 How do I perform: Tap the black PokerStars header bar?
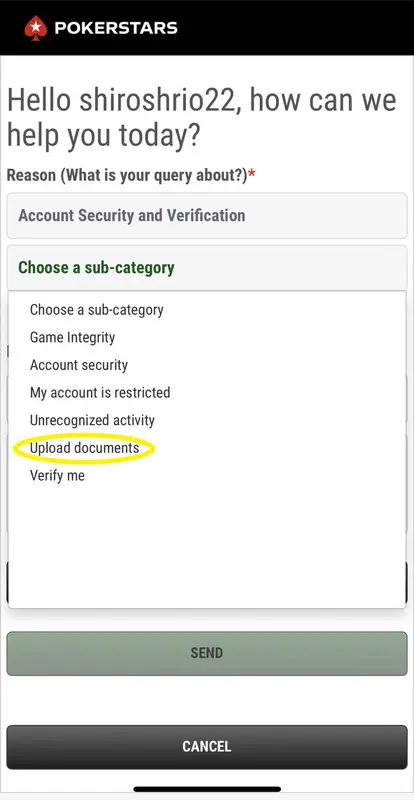207,28
